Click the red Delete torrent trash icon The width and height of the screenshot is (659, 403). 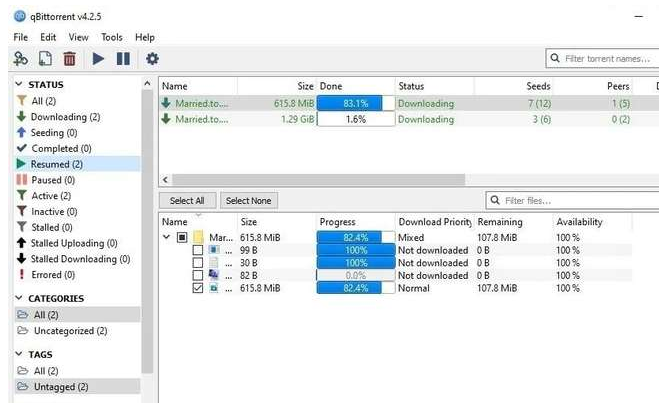[69, 59]
